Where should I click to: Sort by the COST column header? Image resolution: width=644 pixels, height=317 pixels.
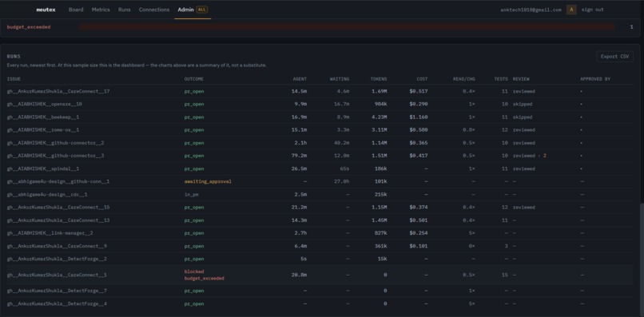(x=422, y=79)
